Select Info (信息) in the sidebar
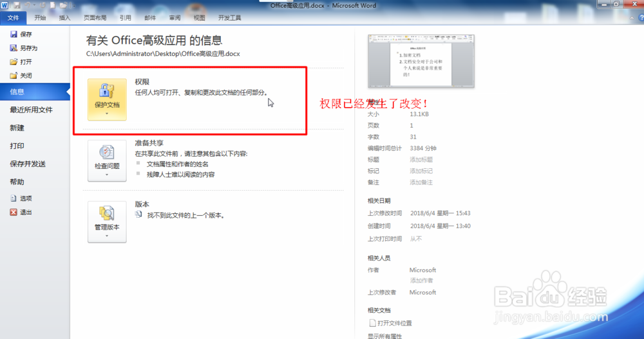The height and width of the screenshot is (339, 644). (35, 92)
